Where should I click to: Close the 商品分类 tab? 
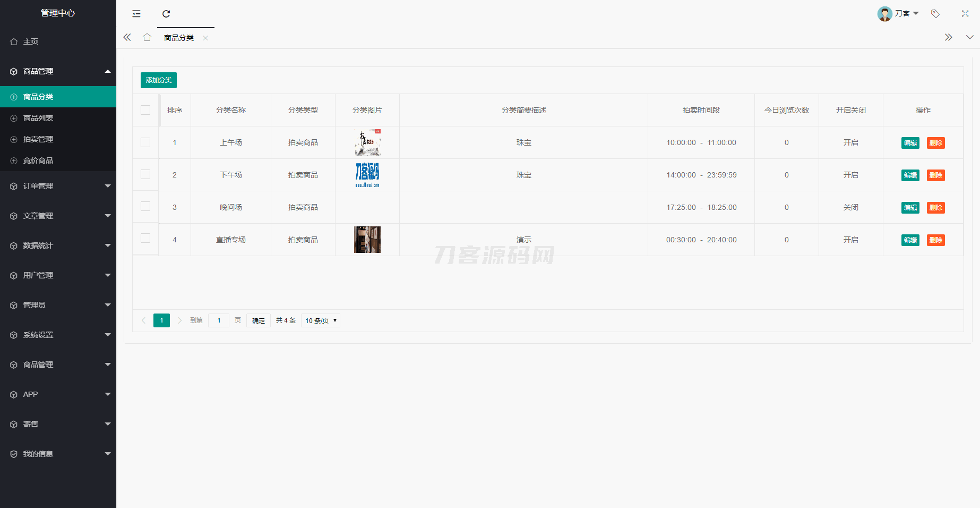tap(205, 38)
